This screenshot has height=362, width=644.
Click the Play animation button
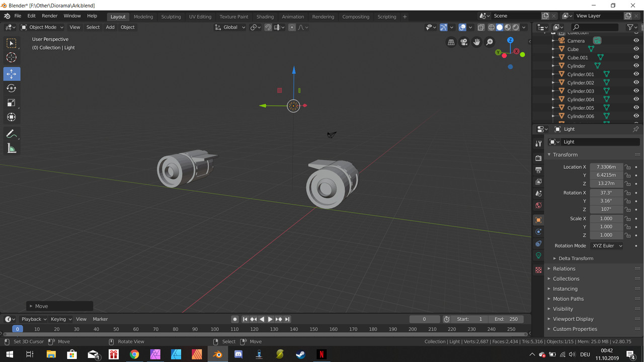coord(270,319)
